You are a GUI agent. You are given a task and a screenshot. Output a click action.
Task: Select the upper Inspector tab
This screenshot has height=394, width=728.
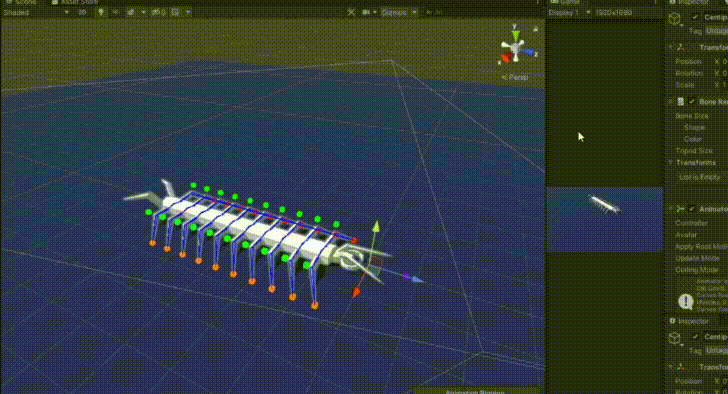click(689, 2)
